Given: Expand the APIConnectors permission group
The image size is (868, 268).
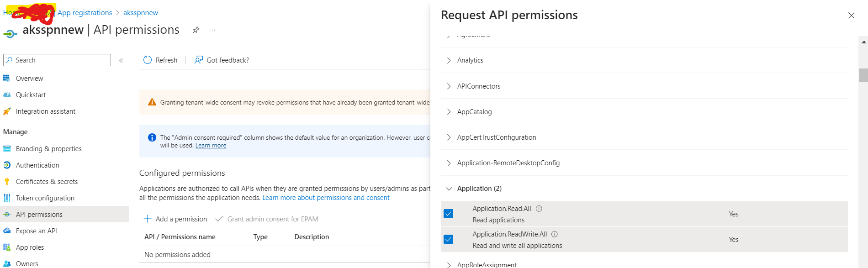Looking at the screenshot, I should click(449, 86).
